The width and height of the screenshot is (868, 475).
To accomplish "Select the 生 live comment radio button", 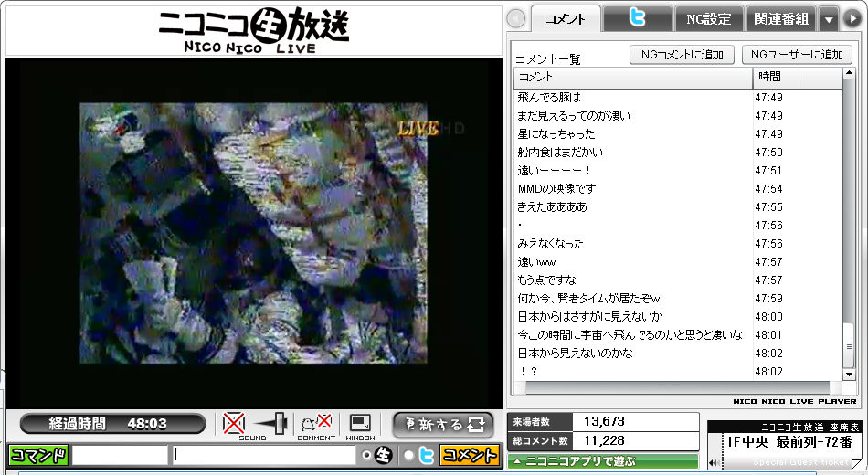I will (x=366, y=455).
